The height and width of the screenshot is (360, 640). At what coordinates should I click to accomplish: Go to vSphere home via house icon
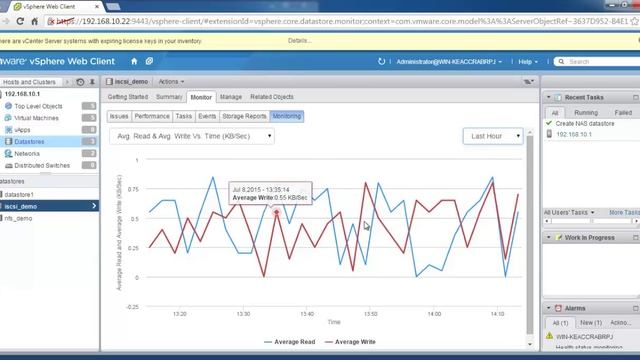pos(134,61)
